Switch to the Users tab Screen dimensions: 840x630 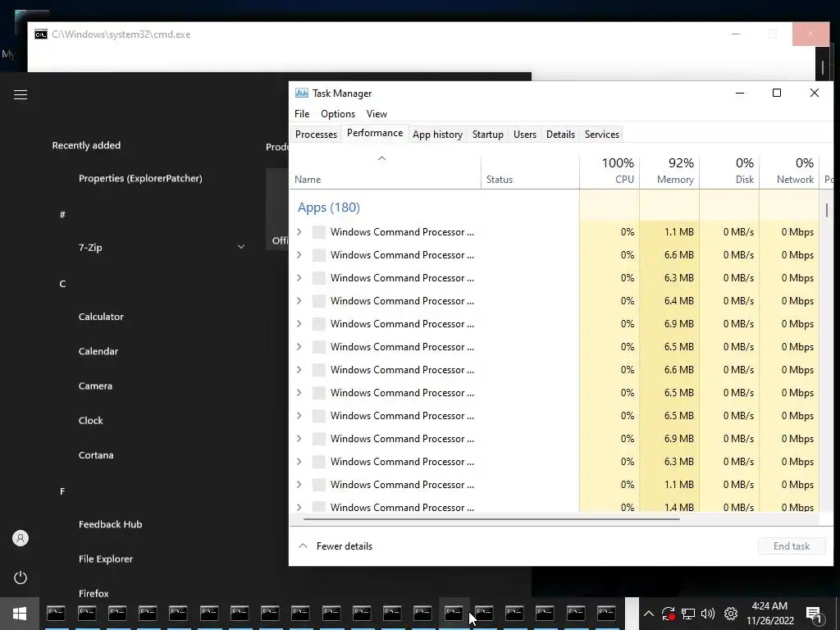pos(524,134)
